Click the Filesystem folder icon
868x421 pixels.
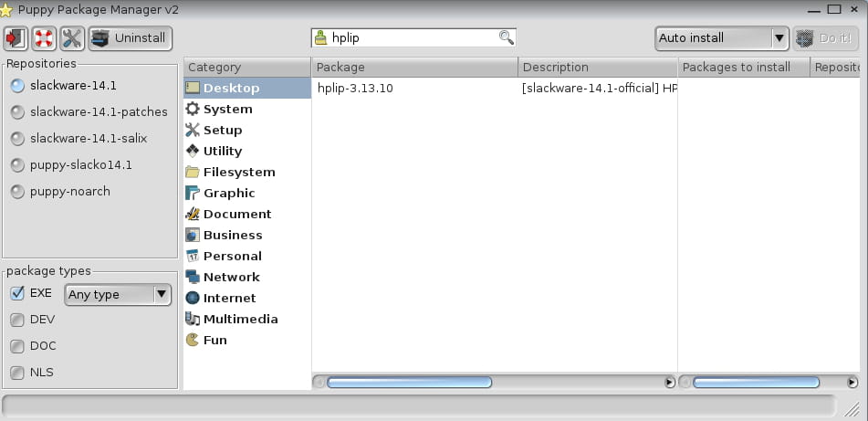(192, 172)
